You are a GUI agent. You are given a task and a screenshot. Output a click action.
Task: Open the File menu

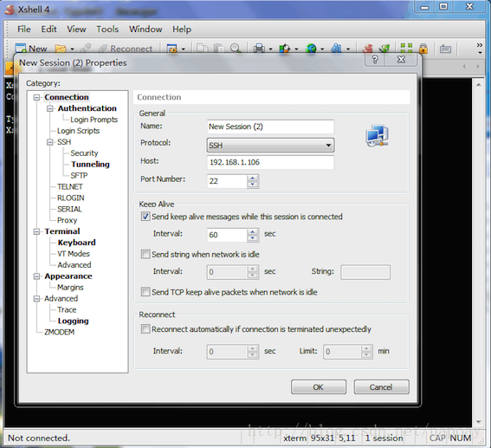tap(23, 29)
